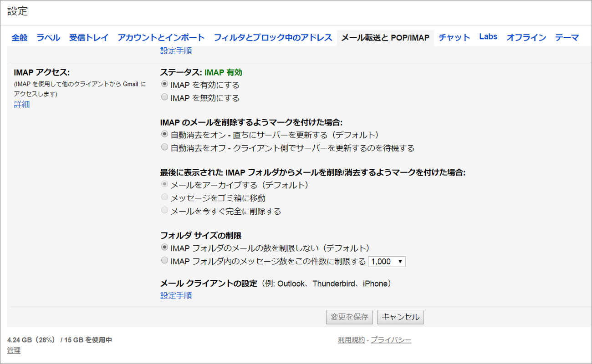This screenshot has width=592, height=364.
Task: Click the キャンセル button
Action: 400,317
